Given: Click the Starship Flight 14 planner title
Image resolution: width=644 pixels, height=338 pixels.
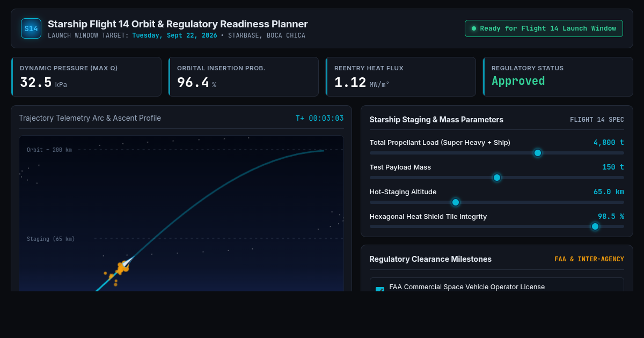Looking at the screenshot, I should pos(178,24).
